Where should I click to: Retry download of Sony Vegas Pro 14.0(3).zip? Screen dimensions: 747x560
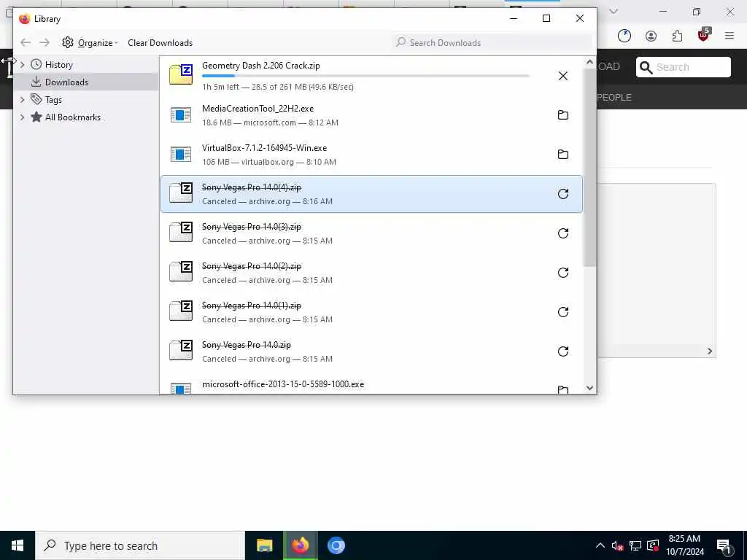[x=562, y=233]
